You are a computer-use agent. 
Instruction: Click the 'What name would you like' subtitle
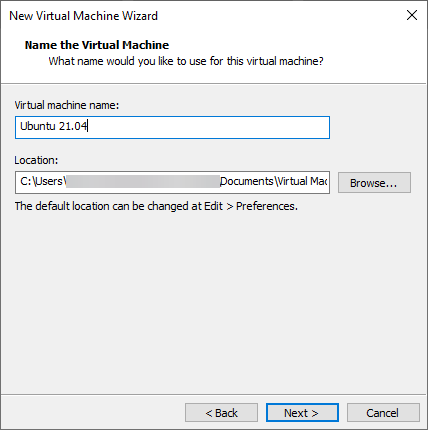coord(186,61)
